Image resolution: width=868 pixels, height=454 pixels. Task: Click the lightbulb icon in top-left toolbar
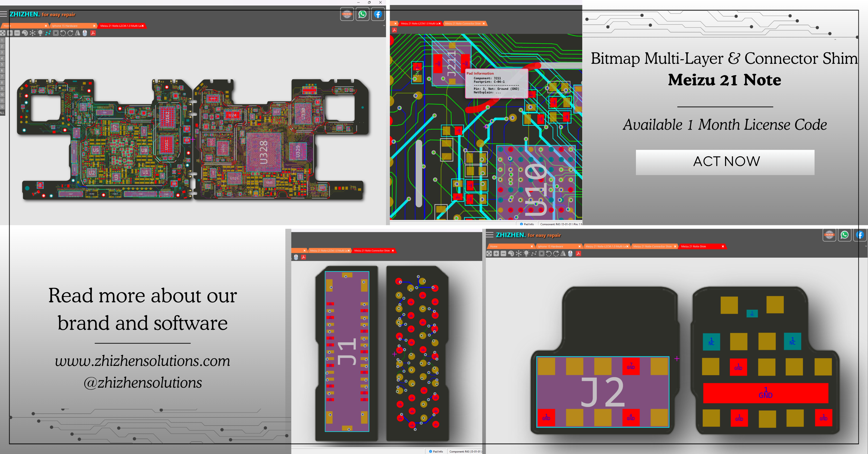40,33
